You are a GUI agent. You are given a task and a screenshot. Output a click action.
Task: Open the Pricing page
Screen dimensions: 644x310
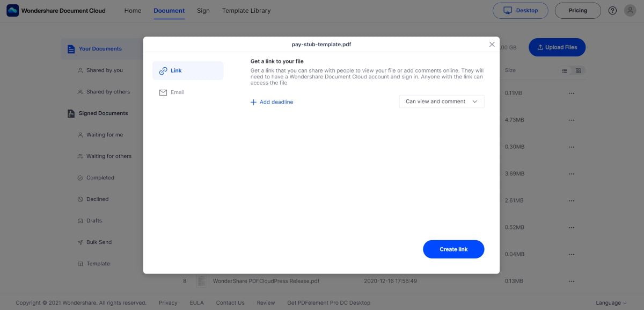(578, 10)
